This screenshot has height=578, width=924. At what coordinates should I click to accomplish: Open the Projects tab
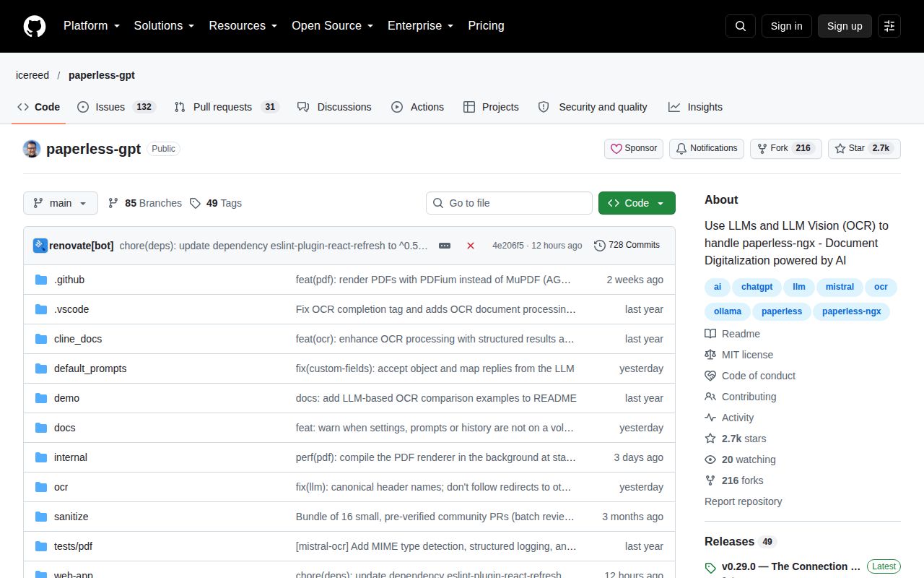coord(491,107)
